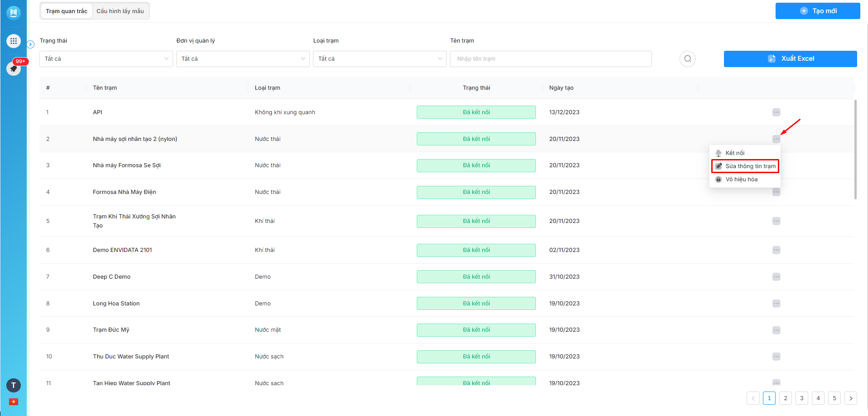Click the Tạo mới button
The width and height of the screenshot is (868, 416).
(818, 11)
